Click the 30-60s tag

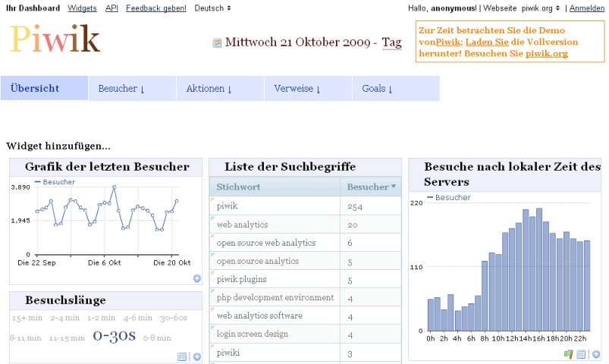point(174,318)
